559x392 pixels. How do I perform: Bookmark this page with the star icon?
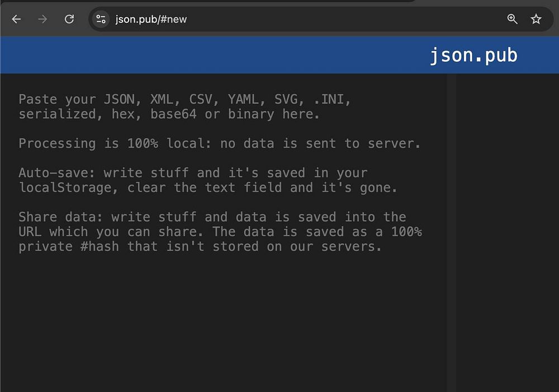tap(536, 19)
